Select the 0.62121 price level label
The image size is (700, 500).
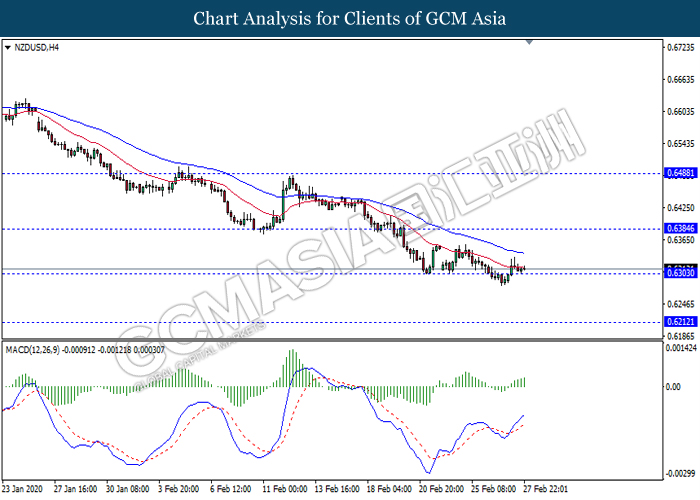click(681, 321)
